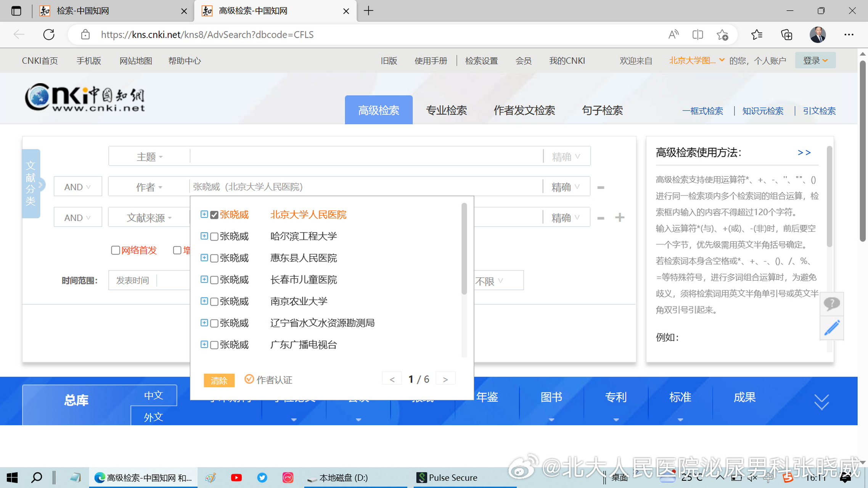This screenshot has height=488, width=868.
Task: Switch to 专业检索 tab
Action: (446, 111)
